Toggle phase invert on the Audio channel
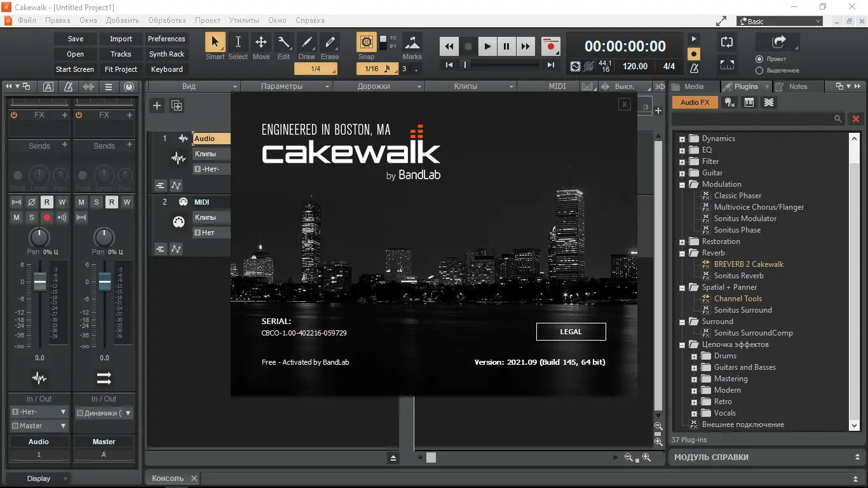This screenshot has width=868, height=488. 32,202
